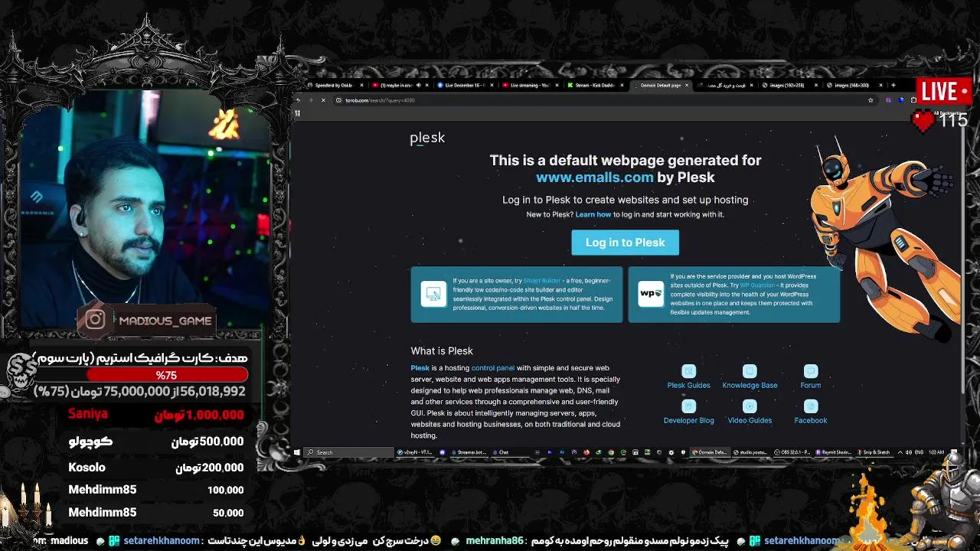Screen dimensions: 980x551
Task: Switch to the images (192×256) tab
Action: 789,85
